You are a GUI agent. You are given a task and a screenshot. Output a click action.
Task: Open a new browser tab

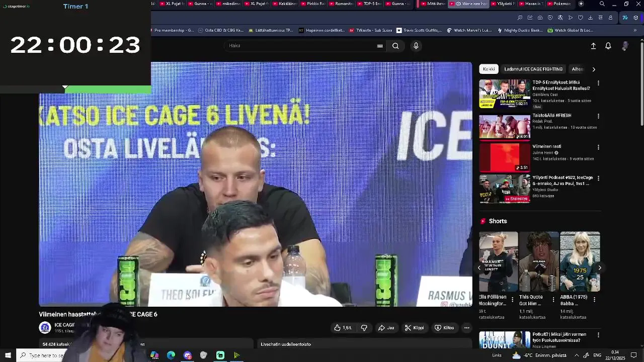coord(581,4)
